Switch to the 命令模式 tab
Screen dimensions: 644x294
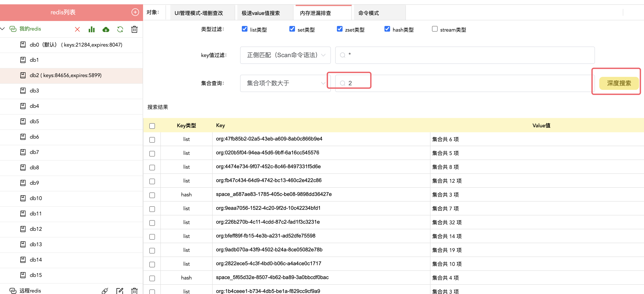(x=368, y=13)
